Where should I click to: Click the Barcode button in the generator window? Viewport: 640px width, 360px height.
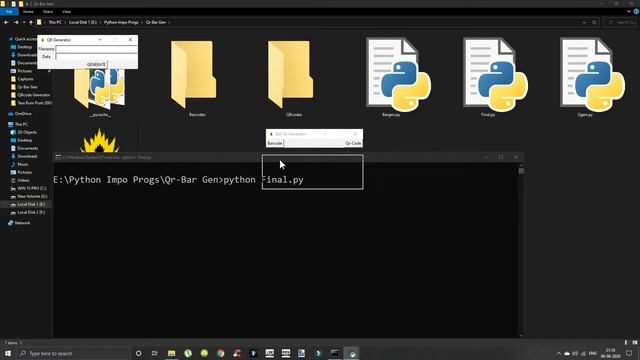tap(275, 143)
